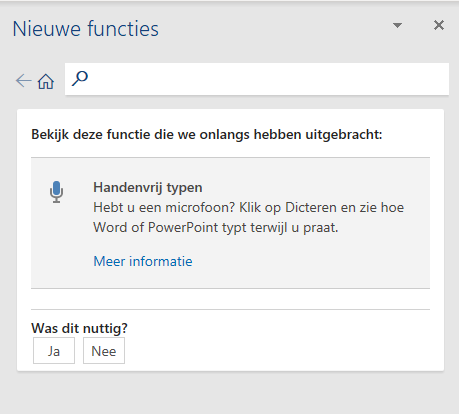Image resolution: width=459 pixels, height=414 pixels.
Task: Answer Ja to Was dit nuttig
Action: tap(54, 351)
